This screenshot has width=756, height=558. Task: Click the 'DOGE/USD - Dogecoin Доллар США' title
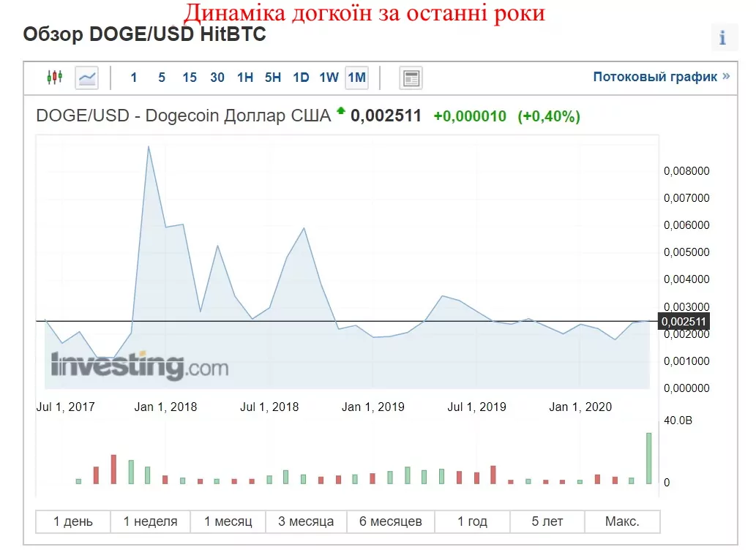coord(184,116)
